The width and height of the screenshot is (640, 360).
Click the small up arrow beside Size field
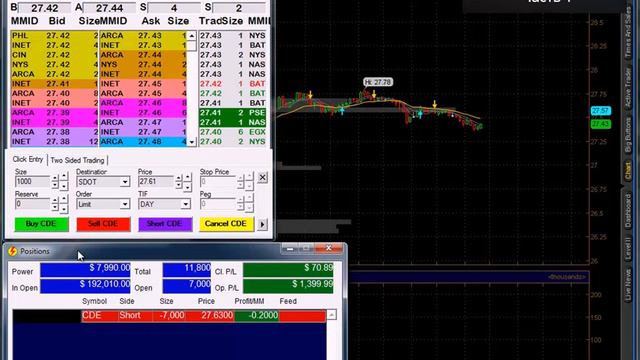[x=55, y=178]
